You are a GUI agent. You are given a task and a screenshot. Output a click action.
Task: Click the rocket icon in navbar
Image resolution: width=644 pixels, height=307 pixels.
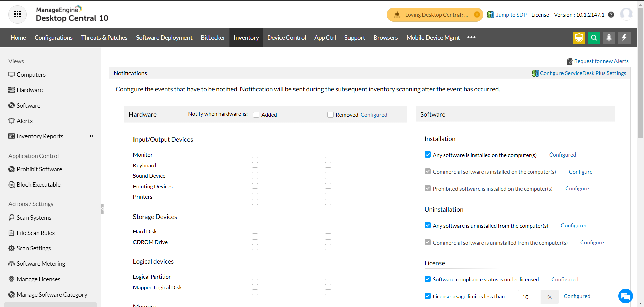pos(609,38)
